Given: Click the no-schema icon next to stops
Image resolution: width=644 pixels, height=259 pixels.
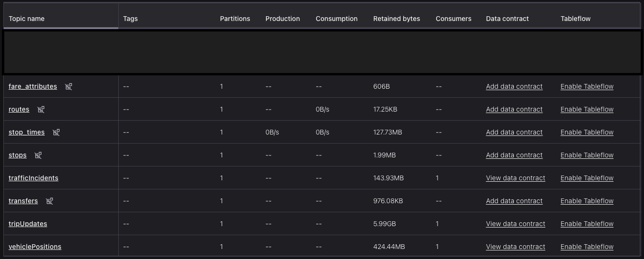Looking at the screenshot, I should click(38, 155).
